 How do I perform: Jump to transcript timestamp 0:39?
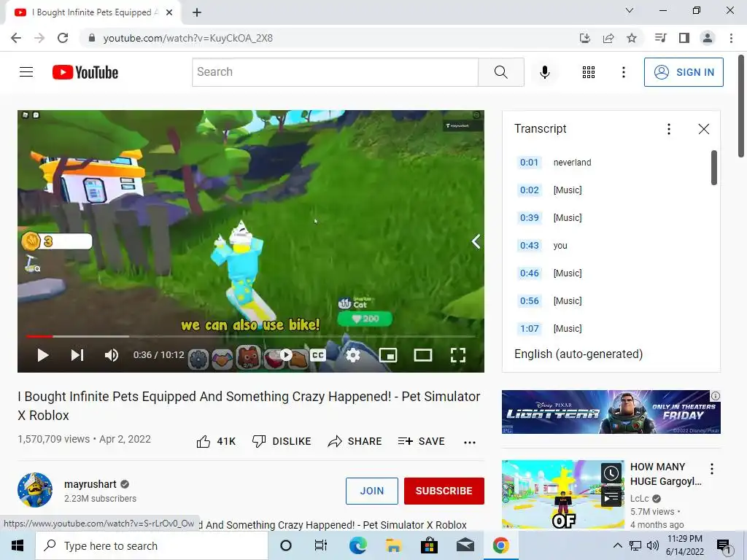tap(530, 217)
